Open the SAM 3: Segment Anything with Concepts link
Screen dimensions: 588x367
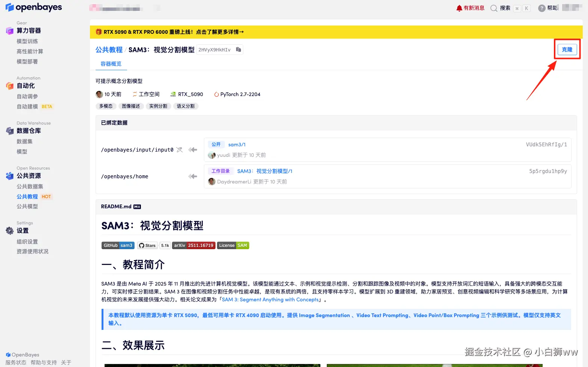pos(270,299)
